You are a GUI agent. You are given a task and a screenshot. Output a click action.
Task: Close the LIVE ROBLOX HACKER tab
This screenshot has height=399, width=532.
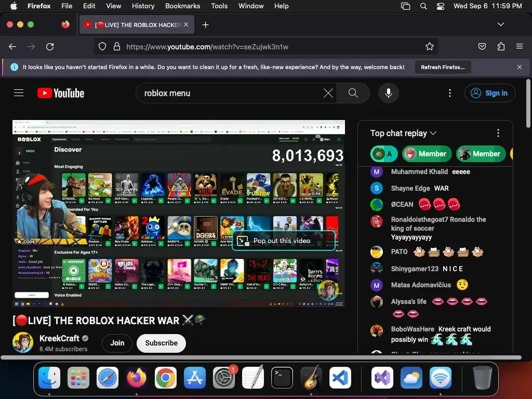click(186, 24)
